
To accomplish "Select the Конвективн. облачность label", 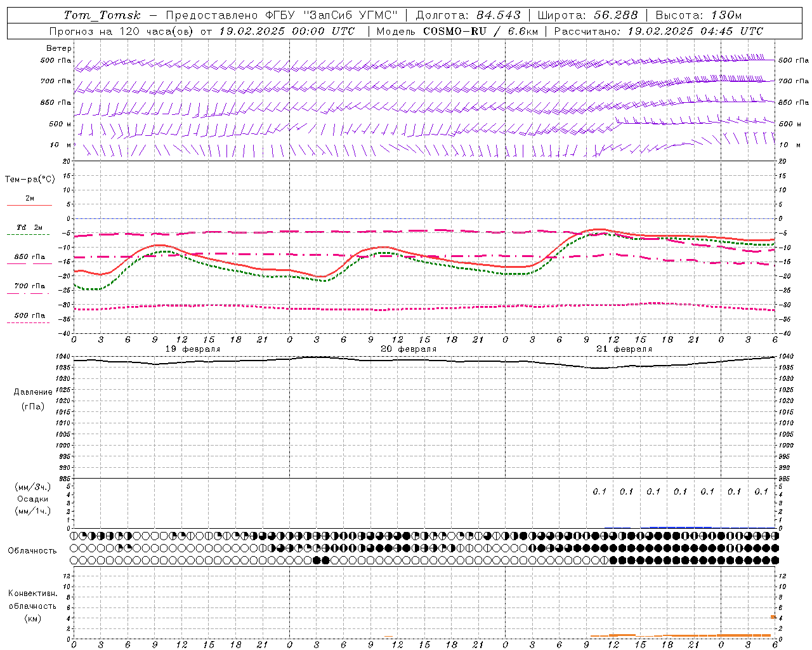I will pyautogui.click(x=32, y=599).
